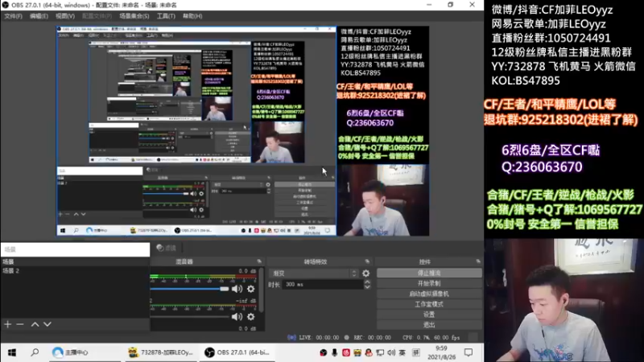Click 停止推流 to stop streaming
The width and height of the screenshot is (644, 362).
coord(429,273)
